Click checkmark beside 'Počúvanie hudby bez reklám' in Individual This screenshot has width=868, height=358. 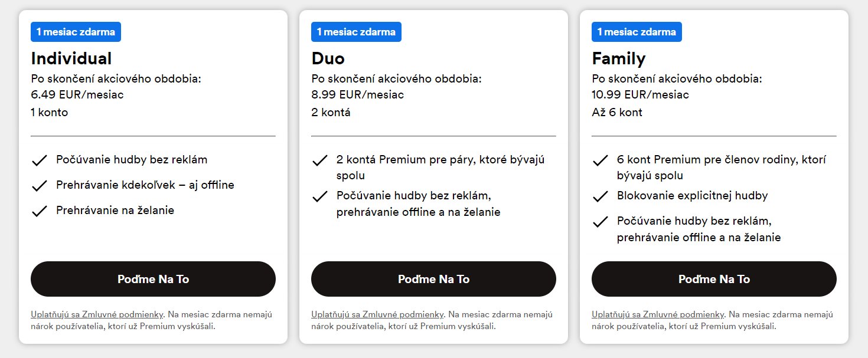click(x=40, y=160)
